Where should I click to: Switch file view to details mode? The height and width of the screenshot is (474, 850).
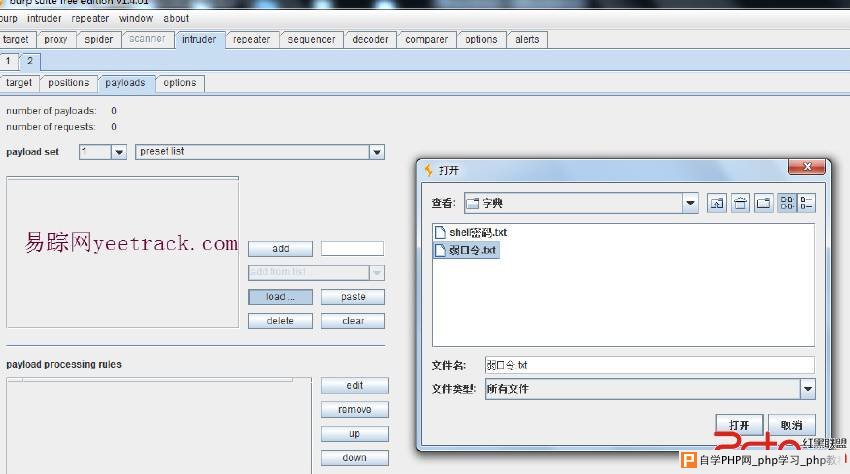pos(806,203)
